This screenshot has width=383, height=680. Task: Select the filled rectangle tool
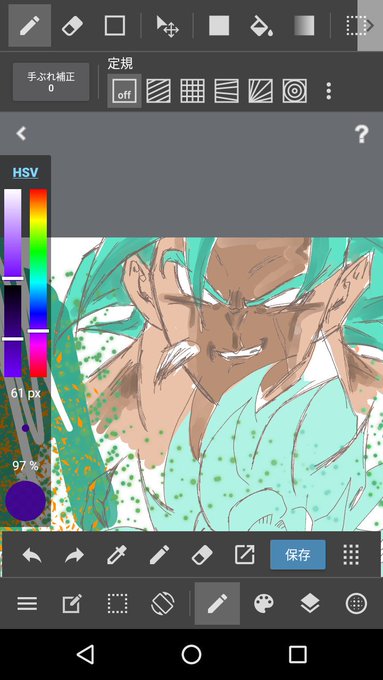[x=219, y=26]
